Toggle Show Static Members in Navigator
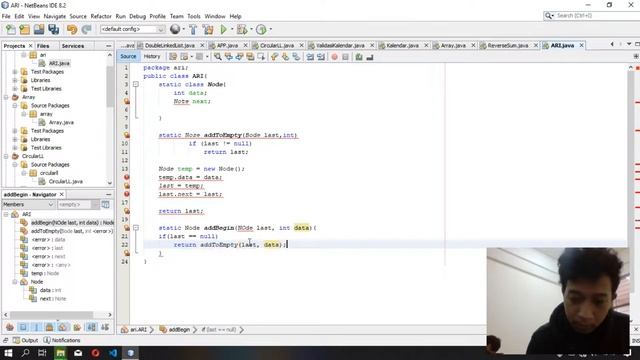 [36, 327]
